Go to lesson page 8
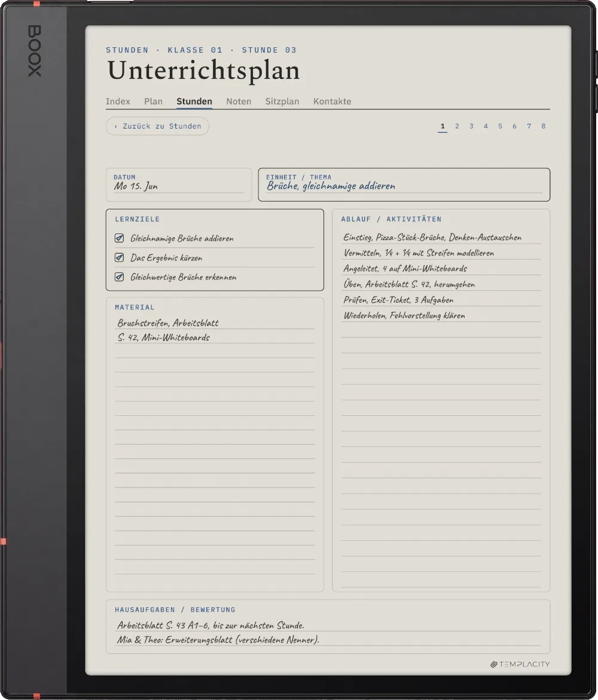 (x=544, y=126)
